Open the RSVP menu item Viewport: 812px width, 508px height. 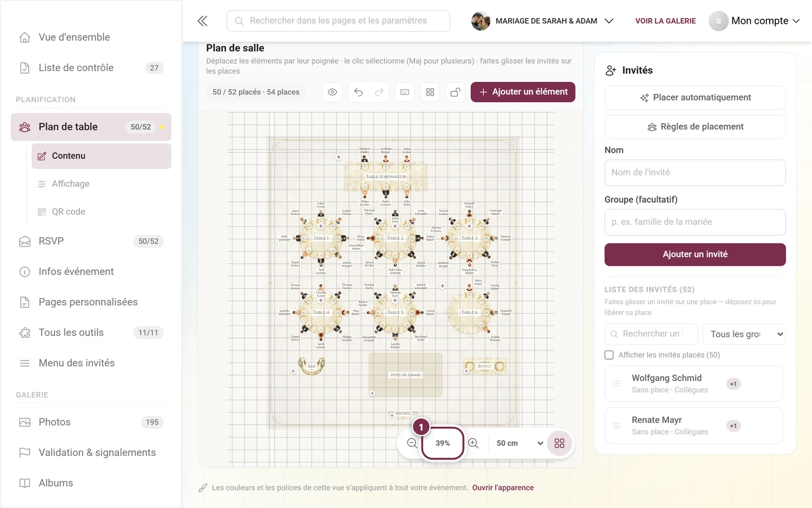click(90, 241)
